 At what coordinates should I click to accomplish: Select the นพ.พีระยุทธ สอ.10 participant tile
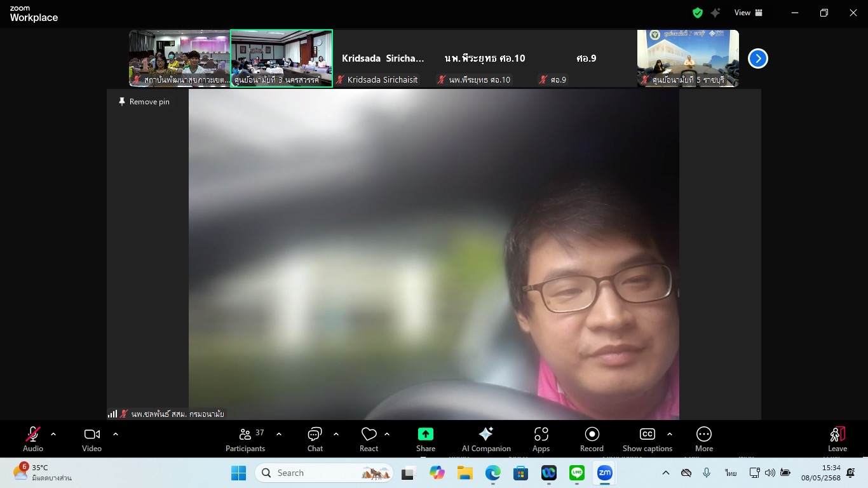pos(485,58)
